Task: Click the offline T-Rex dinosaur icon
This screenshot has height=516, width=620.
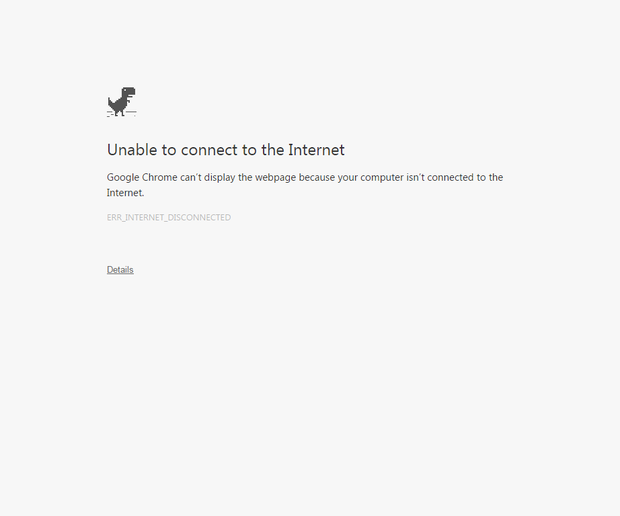Action: point(122,102)
